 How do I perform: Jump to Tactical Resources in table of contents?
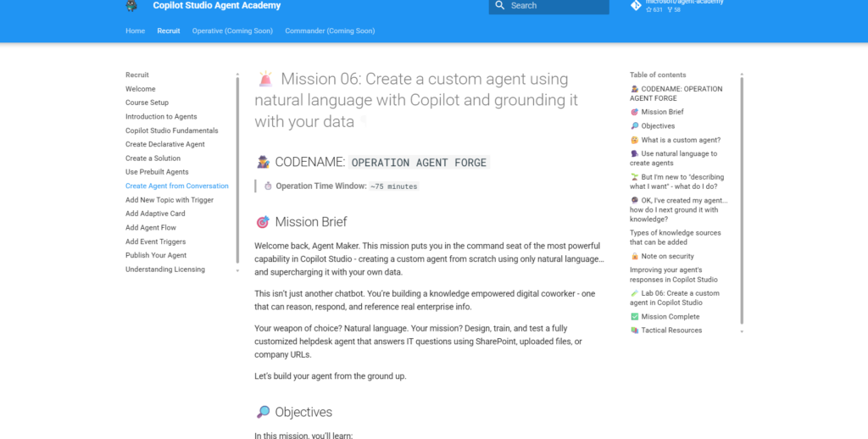tap(671, 331)
